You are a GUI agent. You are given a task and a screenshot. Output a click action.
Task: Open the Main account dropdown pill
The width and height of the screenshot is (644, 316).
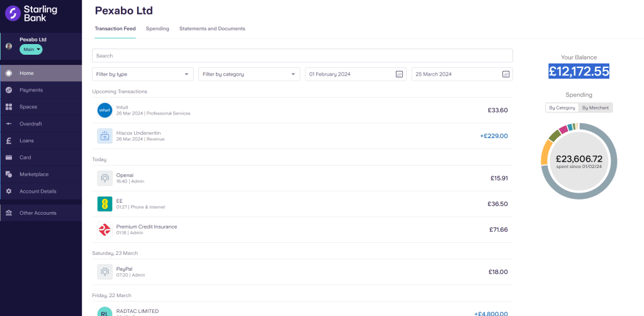coord(31,50)
